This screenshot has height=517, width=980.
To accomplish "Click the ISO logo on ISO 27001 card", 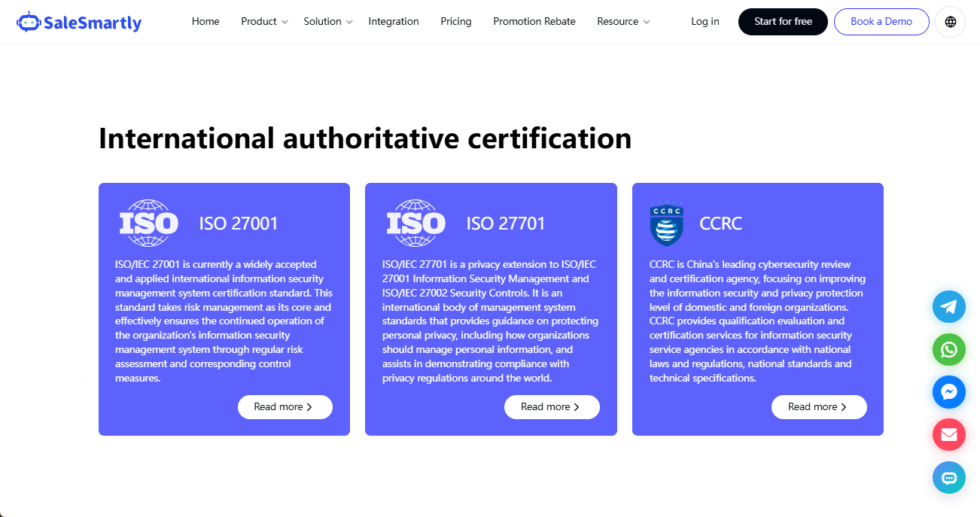I will pos(149,223).
